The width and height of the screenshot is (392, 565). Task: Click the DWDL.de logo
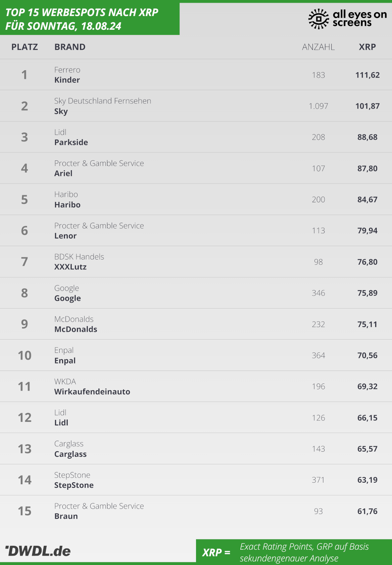coord(38,551)
